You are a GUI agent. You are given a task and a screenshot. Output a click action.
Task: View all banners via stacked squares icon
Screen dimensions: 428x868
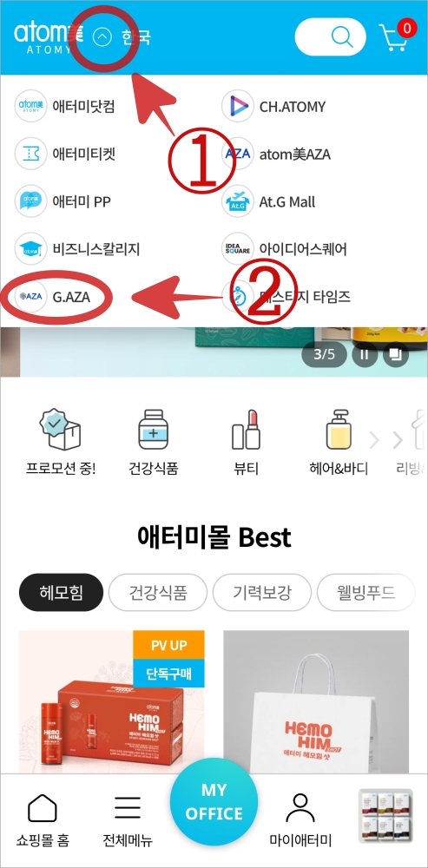tap(395, 354)
